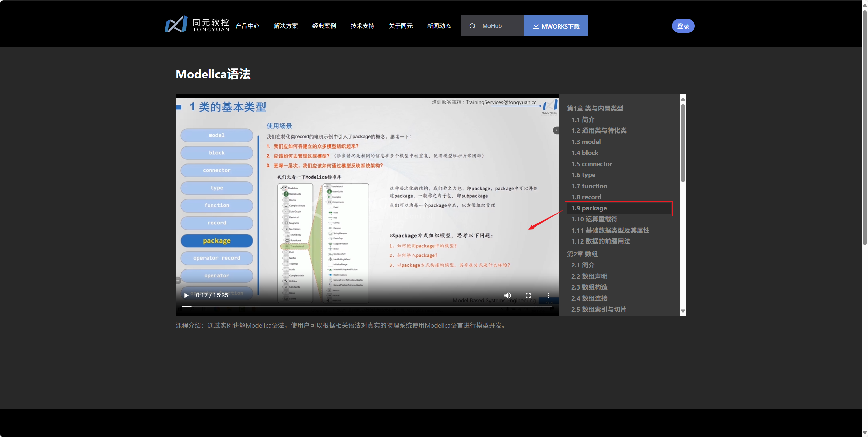The image size is (868, 437).
Task: Open lesson 1.2 通用类与特化类
Action: tap(599, 130)
